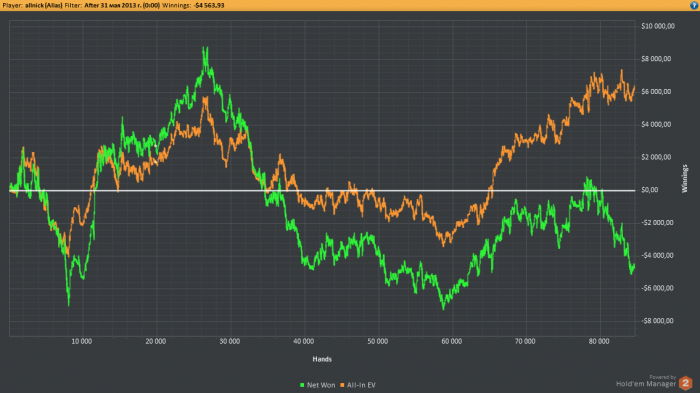
Task: Click the 70 000 hands axis label
Action: (x=525, y=341)
